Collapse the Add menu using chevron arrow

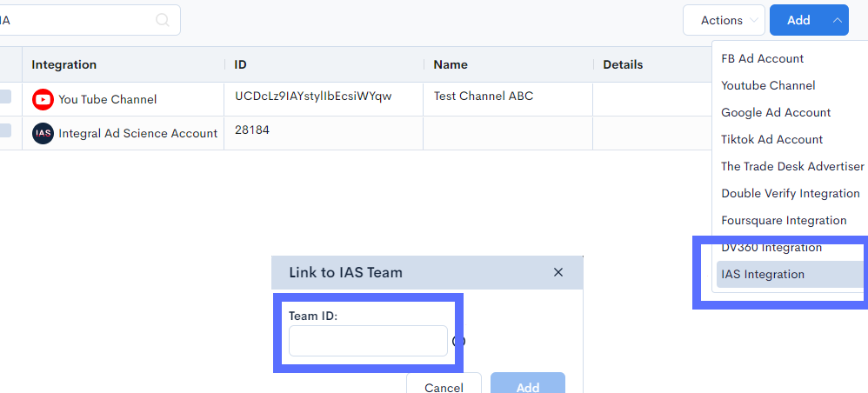pos(837,21)
